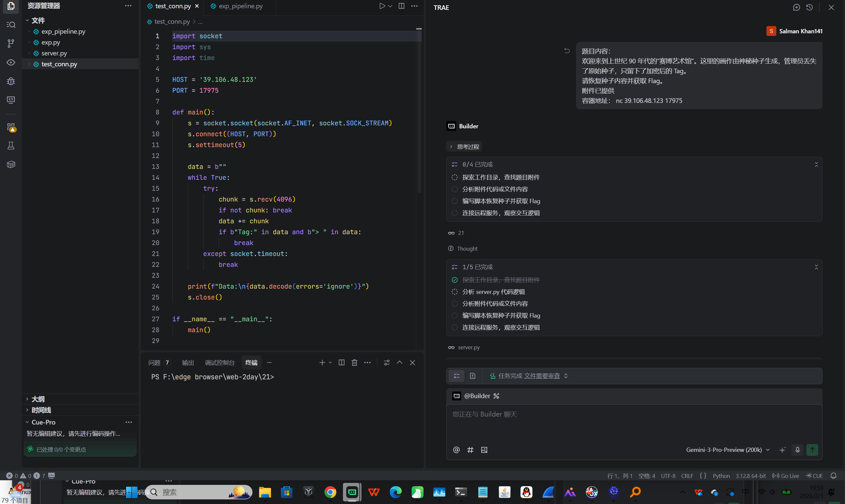This screenshot has height=504, width=845.
Task: Expand the 思考过程 section
Action: pos(464,146)
